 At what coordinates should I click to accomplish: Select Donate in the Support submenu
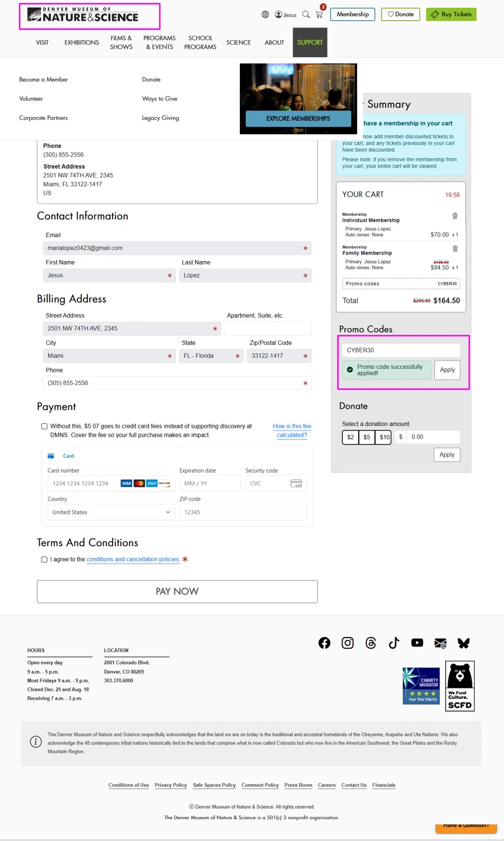click(151, 80)
